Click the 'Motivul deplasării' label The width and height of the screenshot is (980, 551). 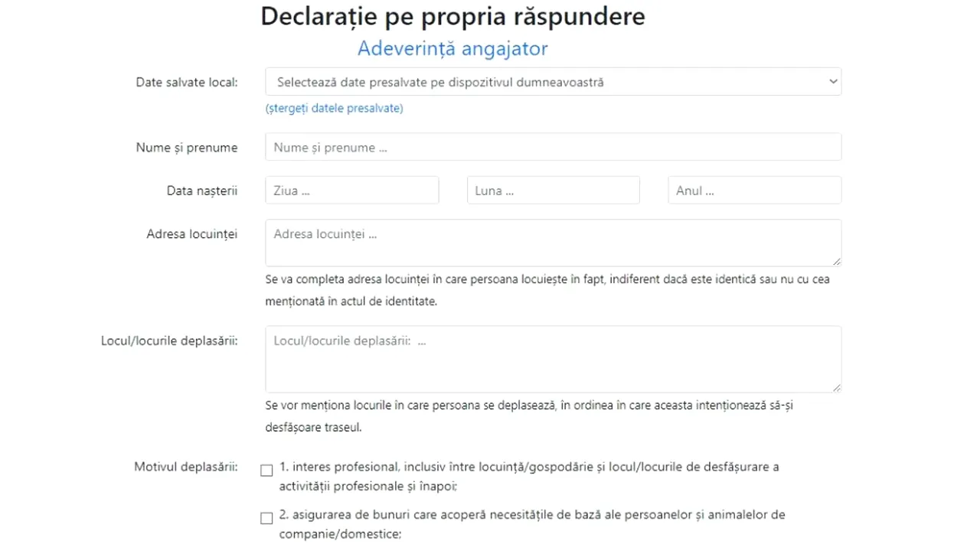click(x=185, y=467)
